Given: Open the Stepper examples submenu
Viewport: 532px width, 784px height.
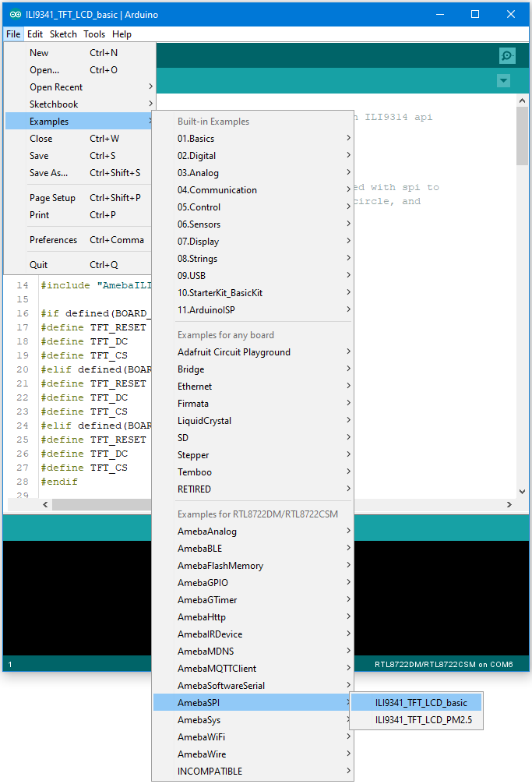Looking at the screenshot, I should coord(253,454).
